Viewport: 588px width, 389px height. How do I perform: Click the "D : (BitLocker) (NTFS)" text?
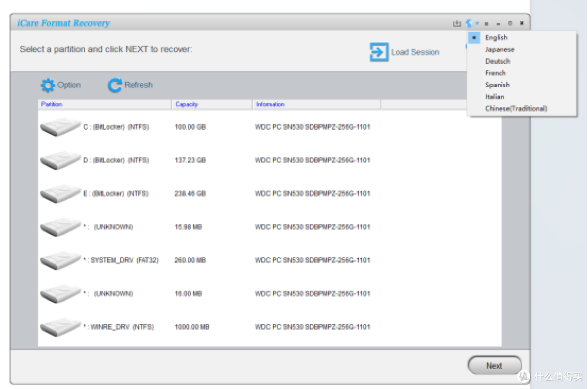(116, 161)
